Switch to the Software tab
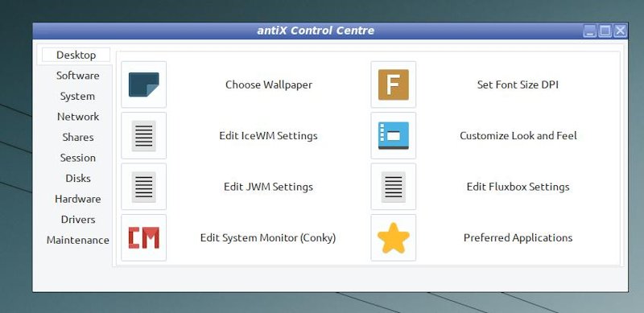Image resolution: width=644 pixels, height=313 pixels. 77,76
